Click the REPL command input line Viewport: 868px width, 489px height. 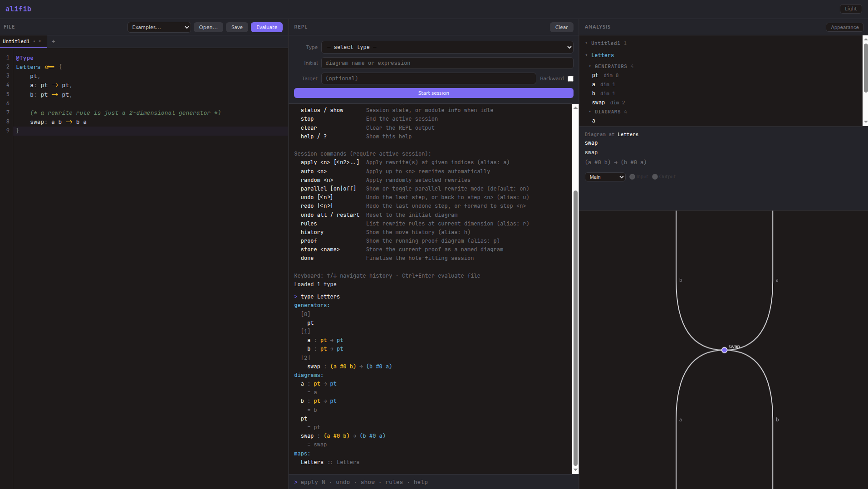pyautogui.click(x=434, y=482)
